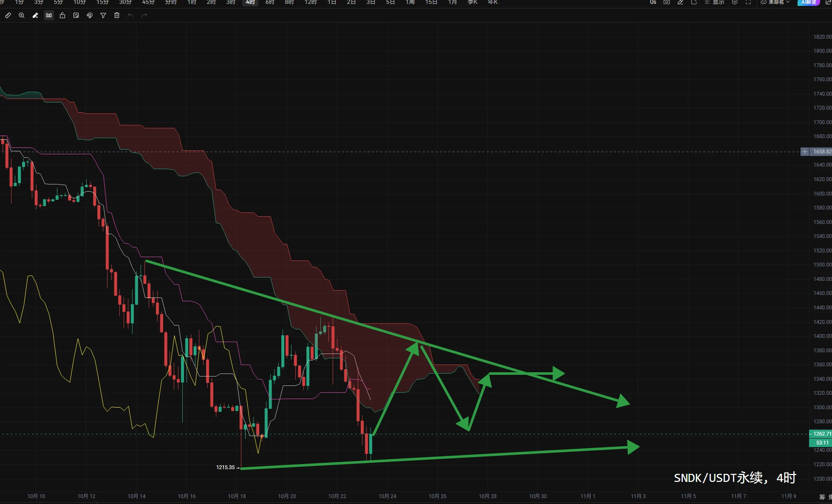Redo the drawing action
832x504 pixels.
tap(144, 15)
